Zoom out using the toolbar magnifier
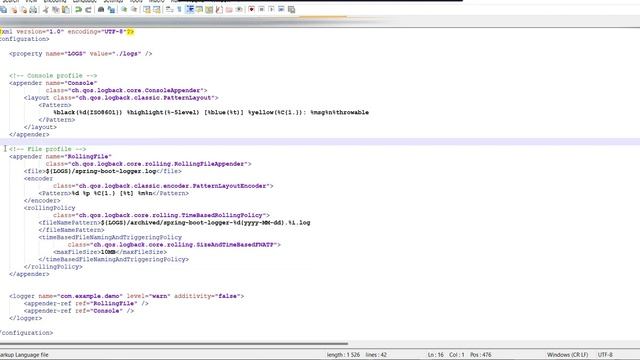Viewport: 640px width, 360px height. click(133, 9)
